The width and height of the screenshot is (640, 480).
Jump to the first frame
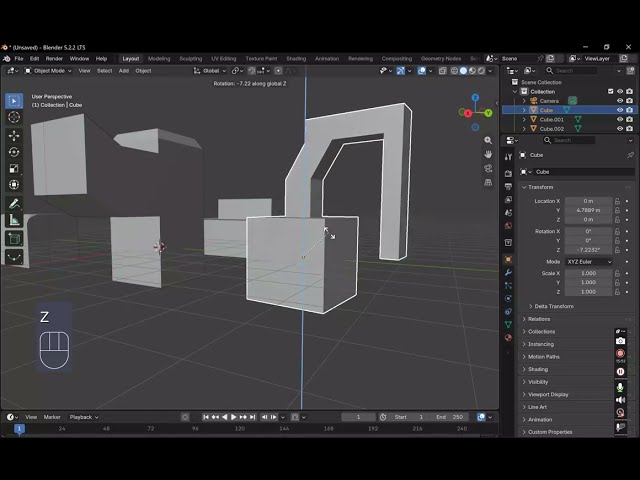(206, 417)
